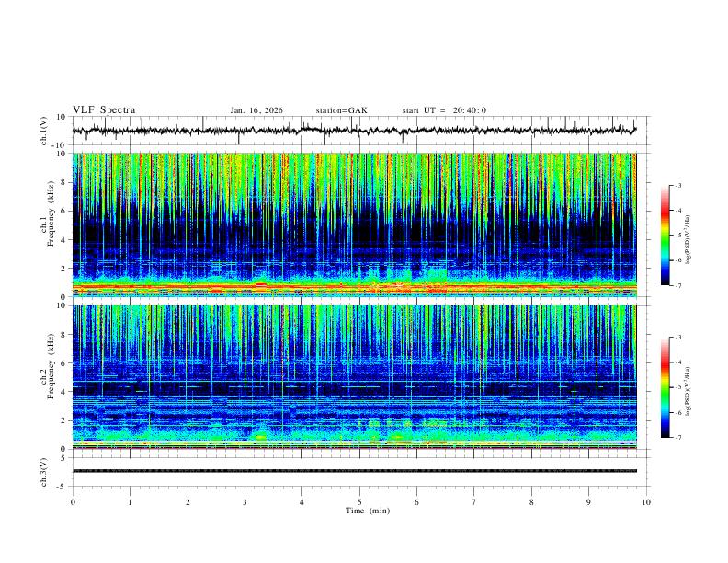Click time-axis tick label "8"
The image size is (728, 563).
pos(531,502)
